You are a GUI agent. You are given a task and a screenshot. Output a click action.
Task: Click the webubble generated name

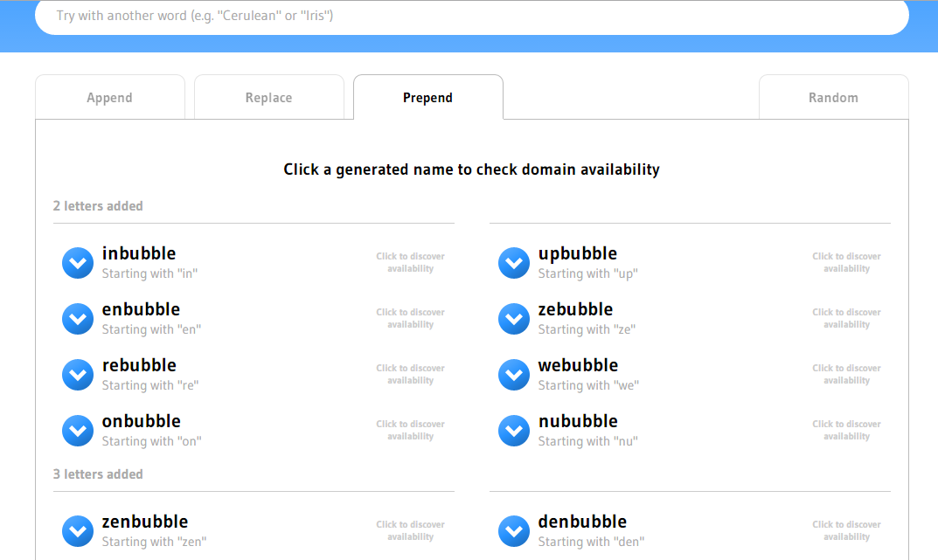(x=578, y=365)
